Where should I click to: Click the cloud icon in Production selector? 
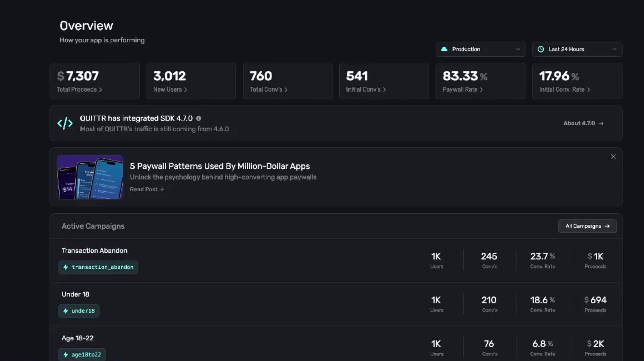(444, 49)
